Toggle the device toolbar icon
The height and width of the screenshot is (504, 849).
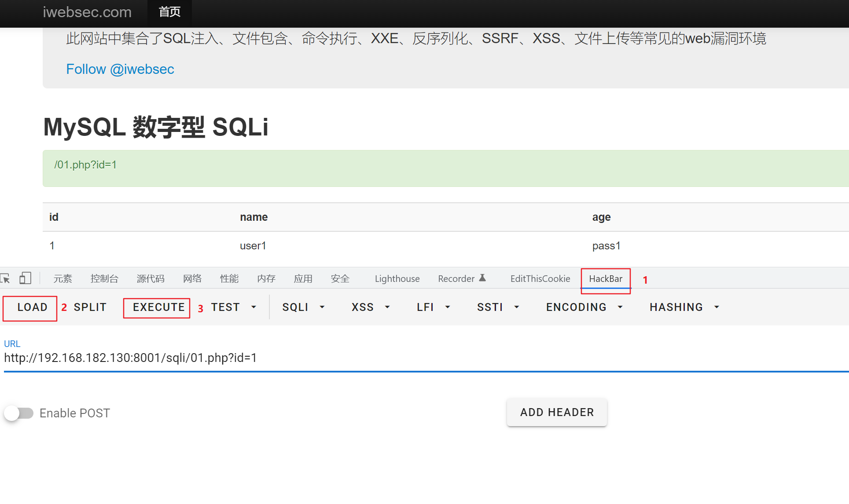coord(25,278)
